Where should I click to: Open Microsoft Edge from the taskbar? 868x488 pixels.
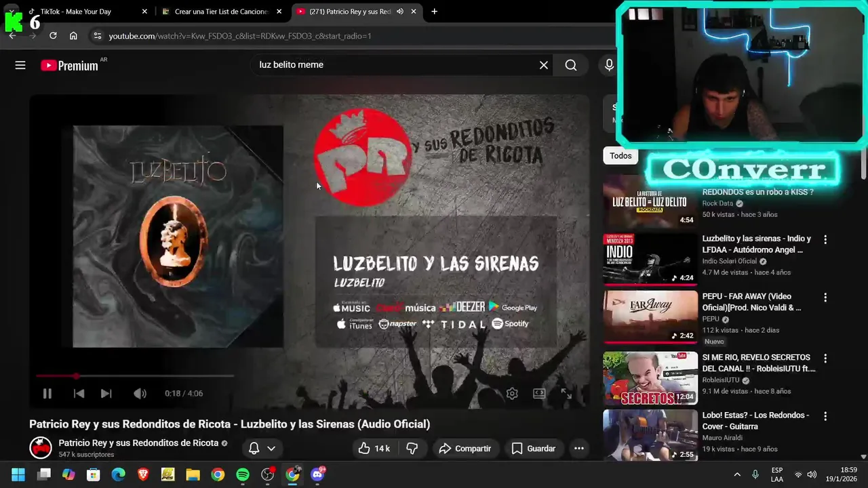[118, 474]
